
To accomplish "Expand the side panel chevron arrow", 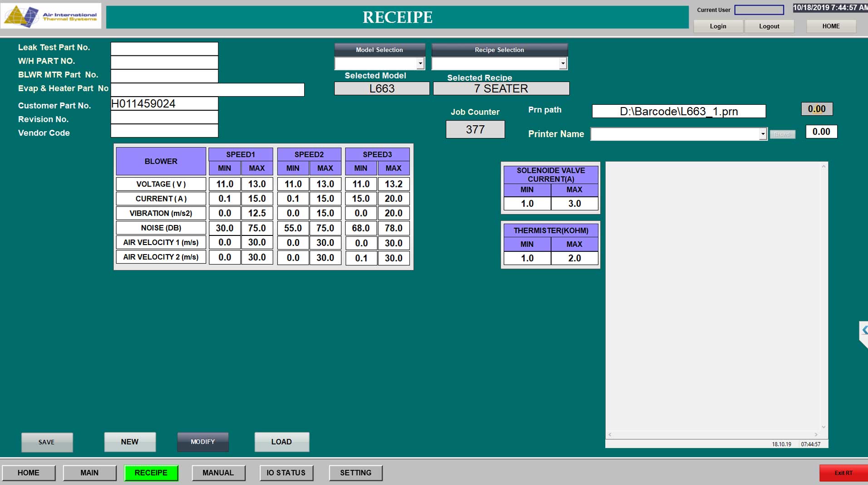I will 864,330.
